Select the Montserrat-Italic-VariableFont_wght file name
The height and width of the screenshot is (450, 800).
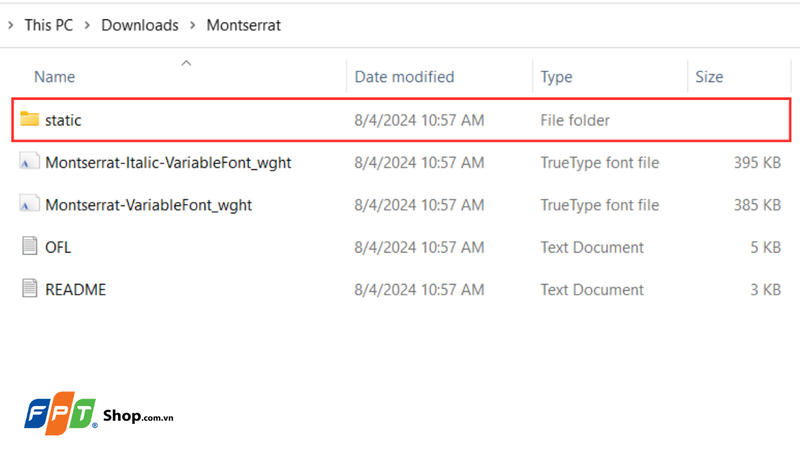point(168,162)
